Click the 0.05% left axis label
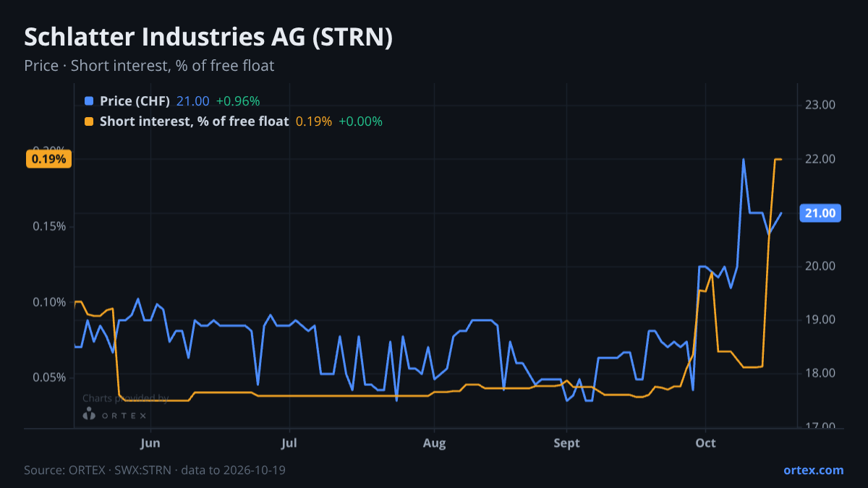The width and height of the screenshot is (868, 488). click(x=50, y=377)
